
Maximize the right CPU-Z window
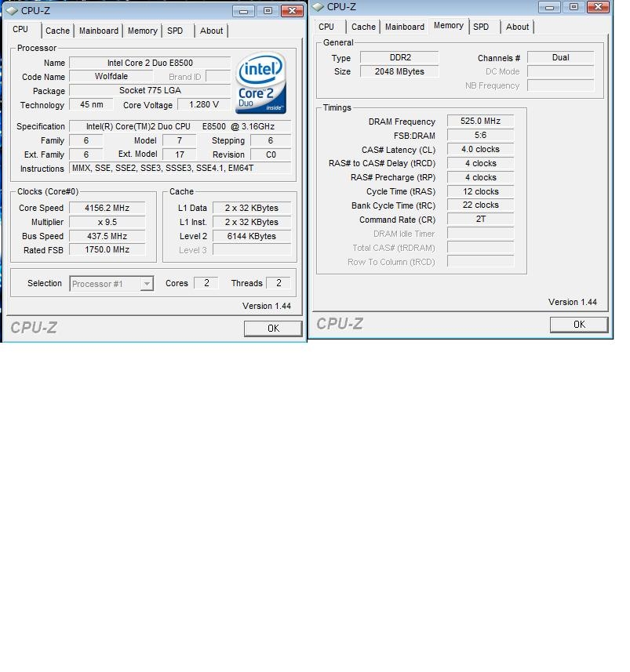click(574, 7)
